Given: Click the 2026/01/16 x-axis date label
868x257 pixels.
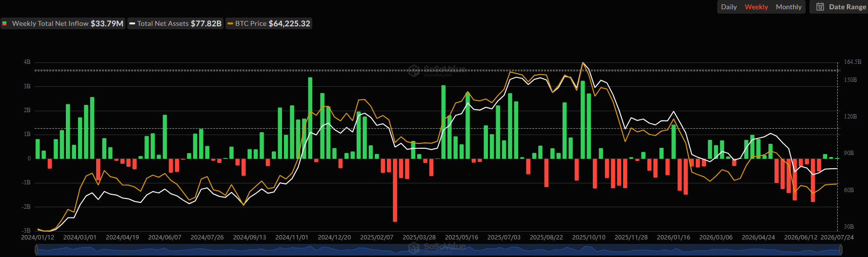Looking at the screenshot, I should [674, 237].
